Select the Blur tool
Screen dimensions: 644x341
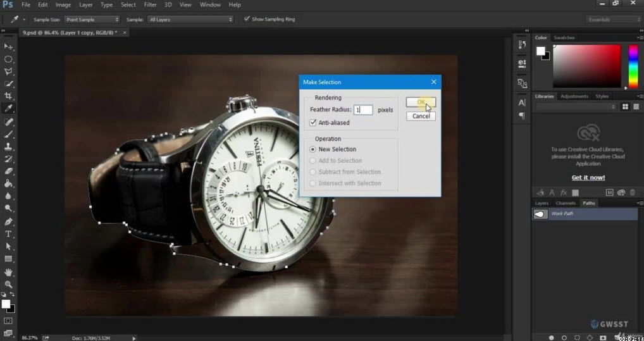tap(8, 196)
